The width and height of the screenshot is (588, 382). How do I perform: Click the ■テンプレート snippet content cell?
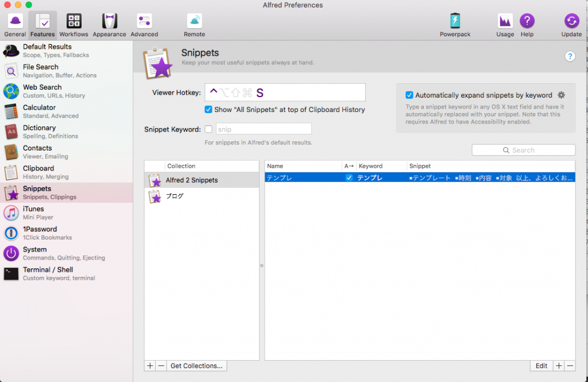tap(491, 178)
